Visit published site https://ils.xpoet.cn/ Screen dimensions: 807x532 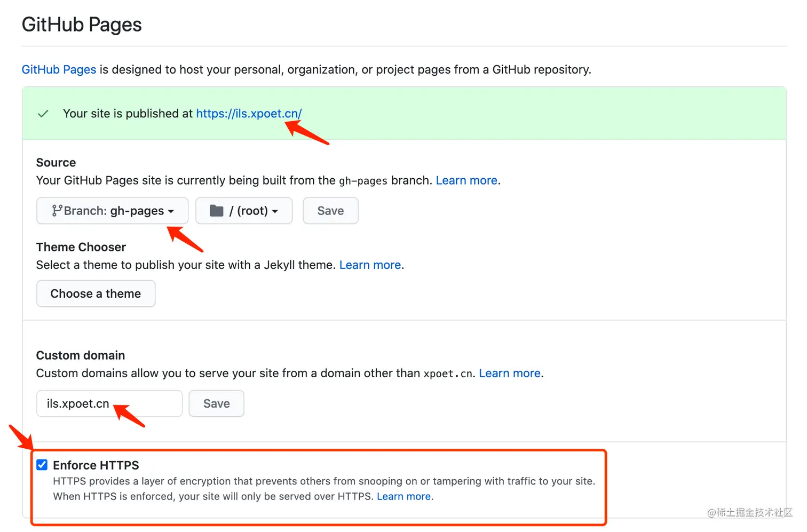(249, 114)
